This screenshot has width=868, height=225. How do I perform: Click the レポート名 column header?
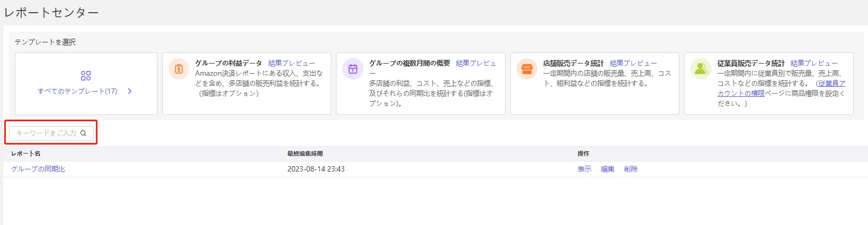point(26,154)
